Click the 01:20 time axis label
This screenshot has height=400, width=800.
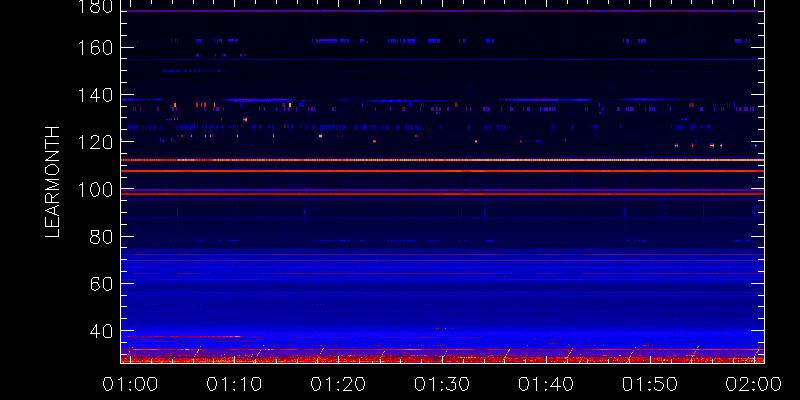point(338,384)
